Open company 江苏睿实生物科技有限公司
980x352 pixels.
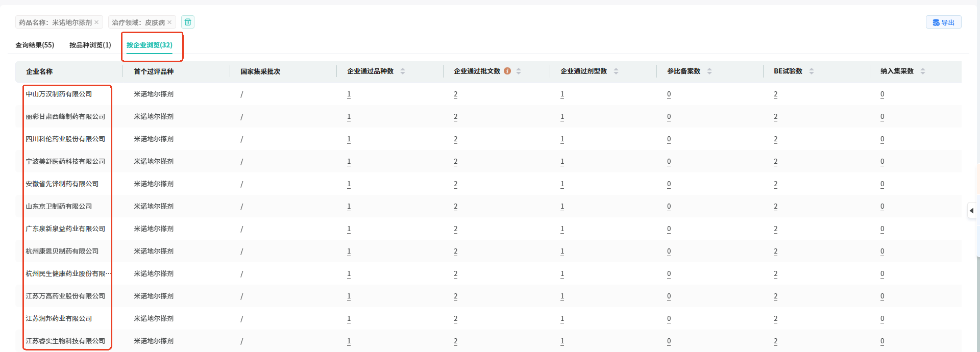65,341
